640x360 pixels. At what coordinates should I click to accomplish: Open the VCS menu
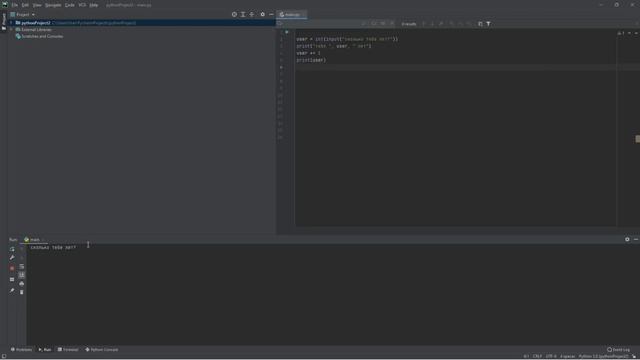pos(82,5)
